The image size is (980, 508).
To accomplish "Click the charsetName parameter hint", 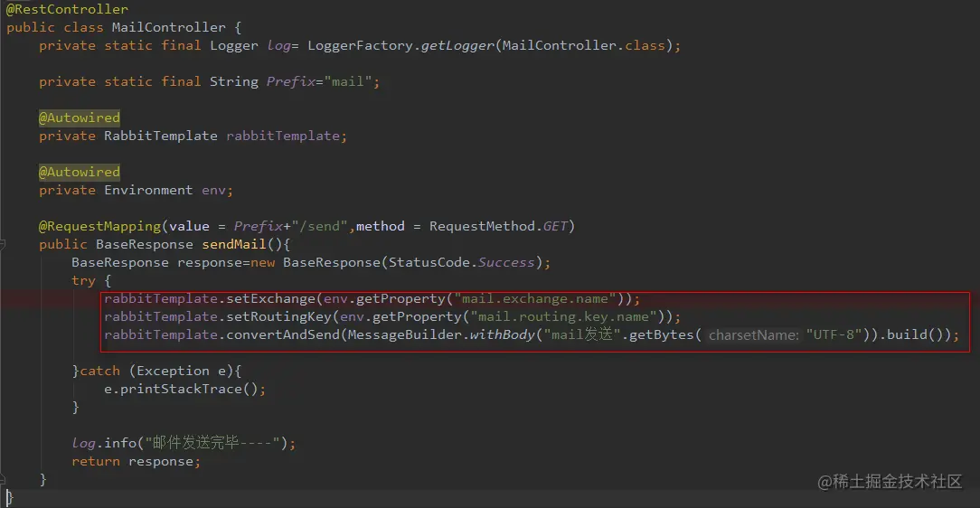I will coord(754,335).
